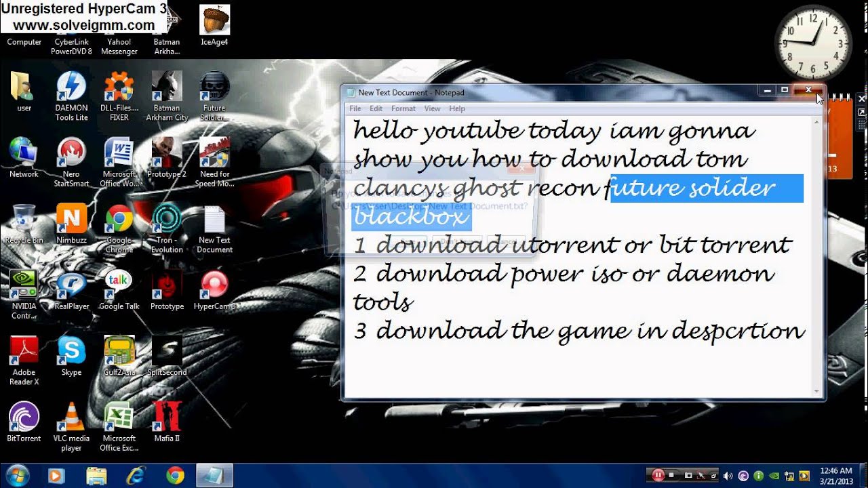Launch Prototype desktop shortcut
This screenshot has width=868, height=488.
tap(167, 289)
